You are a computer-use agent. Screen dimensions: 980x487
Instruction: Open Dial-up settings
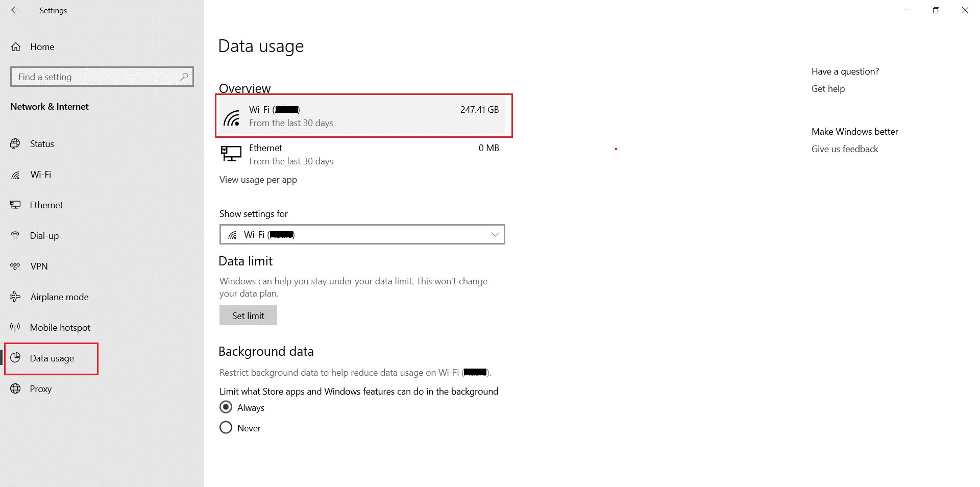point(45,235)
